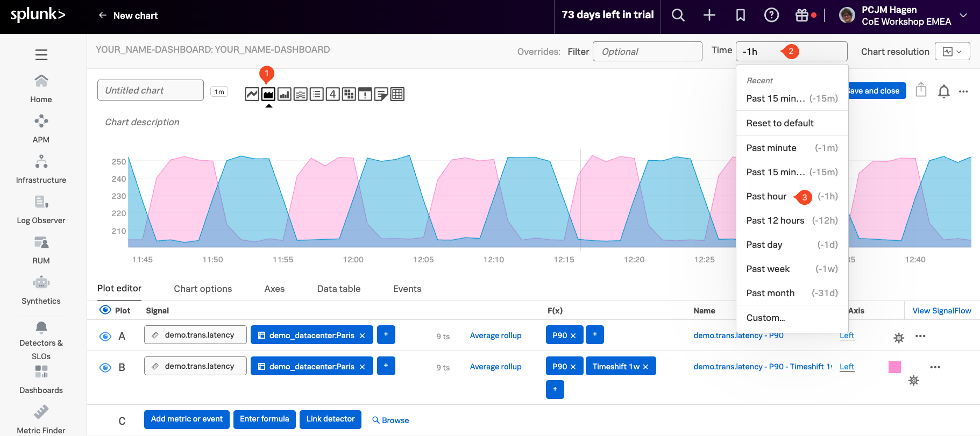Select the column chart type icon
The height and width of the screenshot is (436, 980).
click(x=285, y=95)
